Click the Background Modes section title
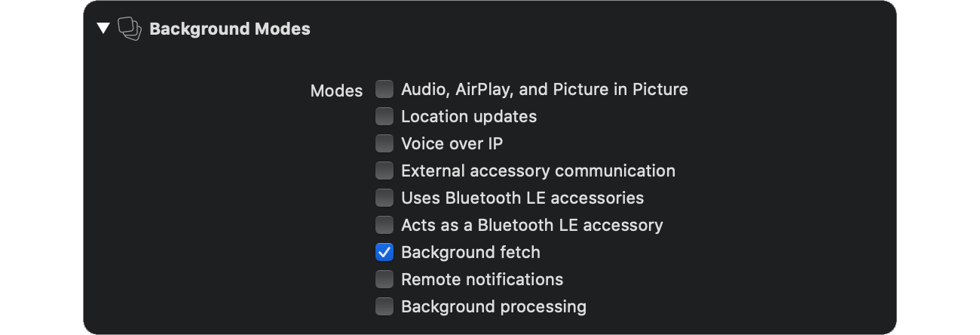Screen dimensions: 980x335 point(229,29)
